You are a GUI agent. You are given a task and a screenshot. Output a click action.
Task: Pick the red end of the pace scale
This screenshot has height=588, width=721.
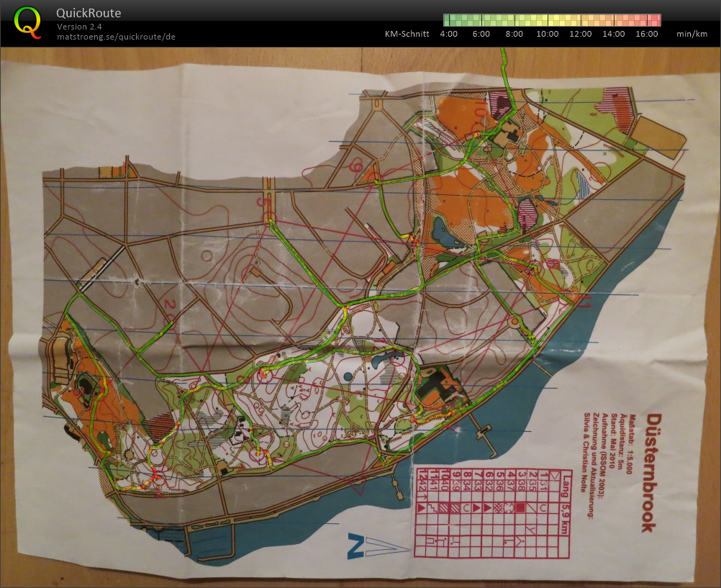point(655,20)
